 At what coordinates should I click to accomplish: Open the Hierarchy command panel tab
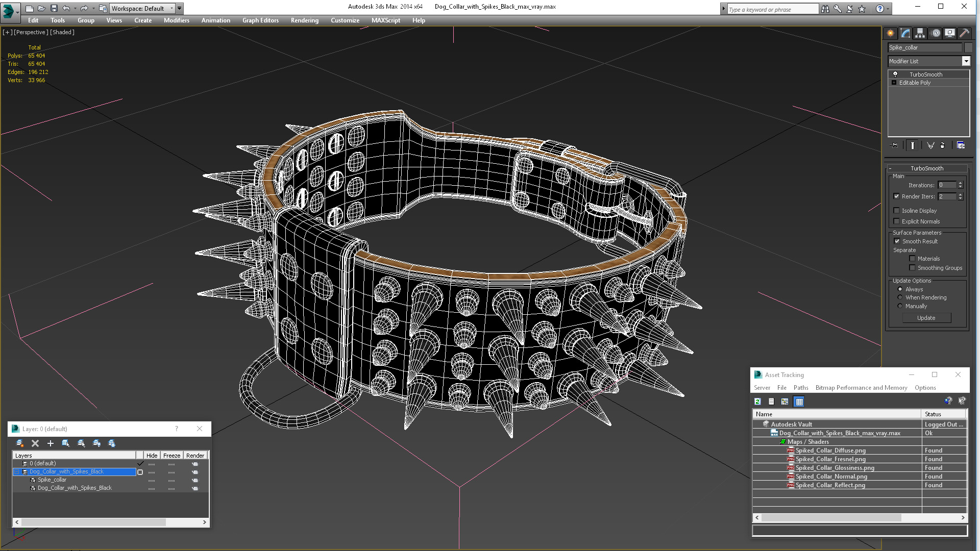point(920,33)
